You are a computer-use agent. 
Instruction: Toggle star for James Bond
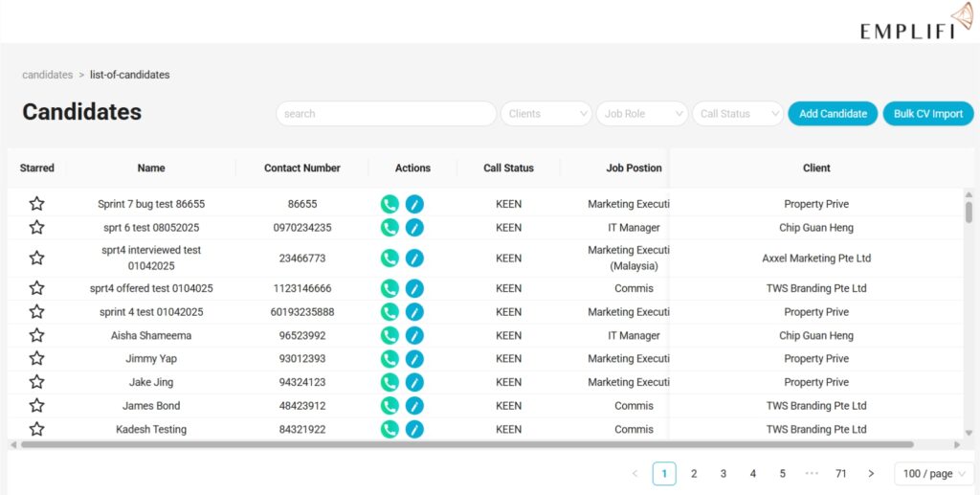(36, 406)
